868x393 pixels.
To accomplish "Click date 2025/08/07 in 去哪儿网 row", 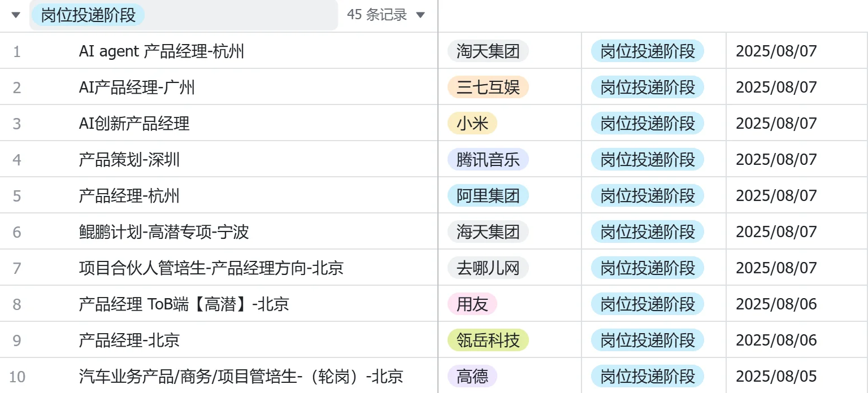I will (x=776, y=268).
